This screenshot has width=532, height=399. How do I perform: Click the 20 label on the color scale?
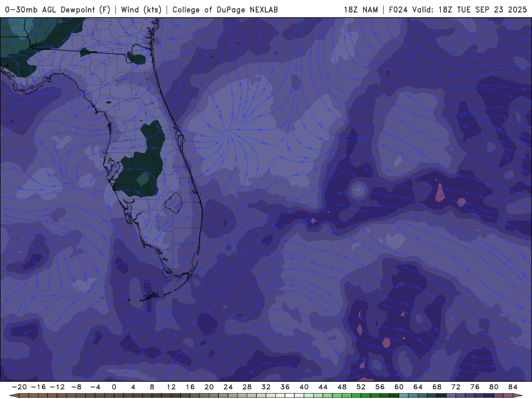(x=209, y=387)
